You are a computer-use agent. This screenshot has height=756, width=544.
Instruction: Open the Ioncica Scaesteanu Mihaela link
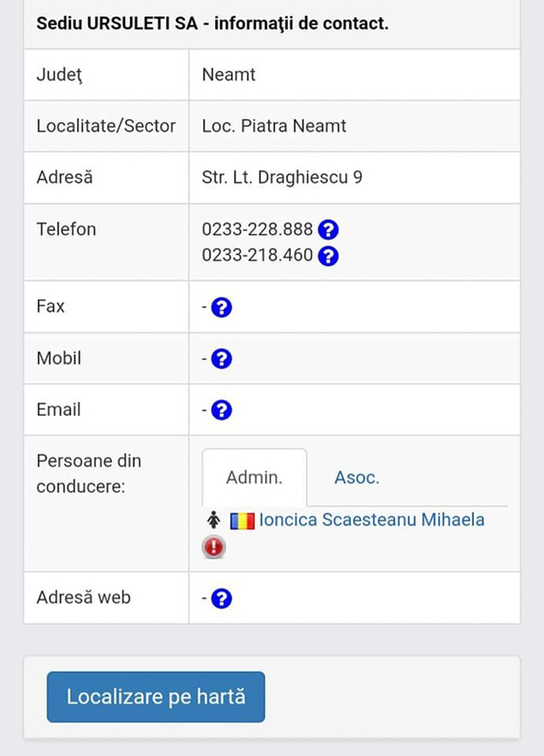point(372,519)
